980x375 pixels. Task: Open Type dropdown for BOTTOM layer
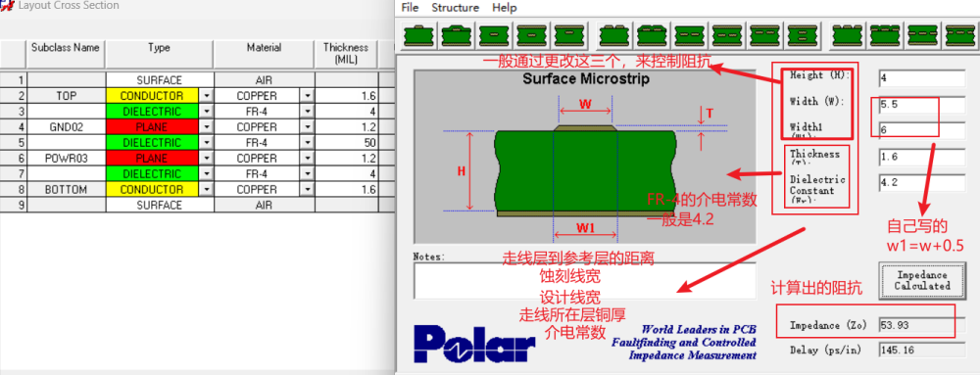(x=206, y=190)
